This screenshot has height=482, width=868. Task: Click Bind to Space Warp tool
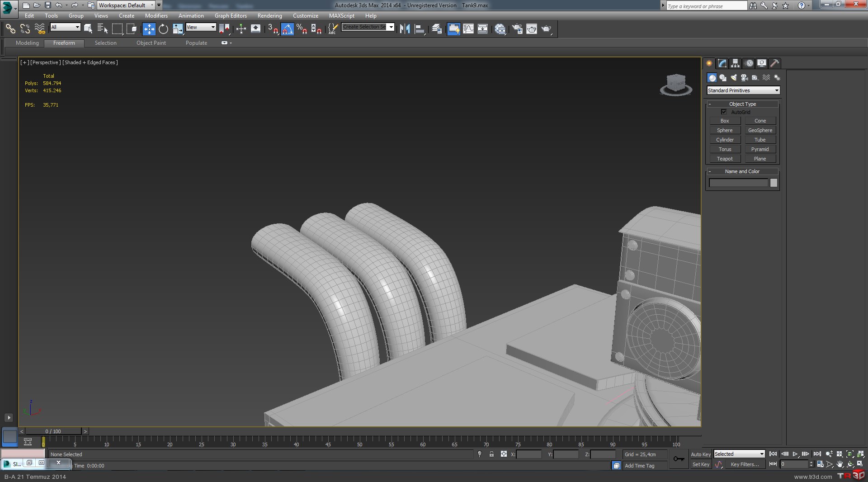[40, 29]
